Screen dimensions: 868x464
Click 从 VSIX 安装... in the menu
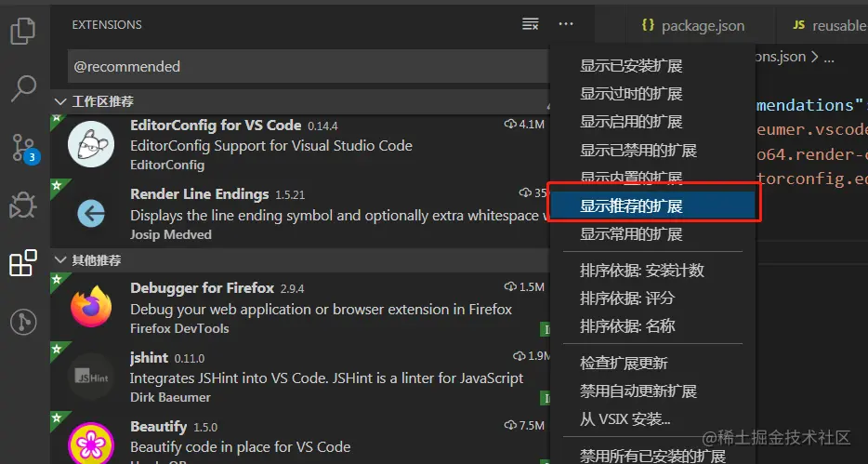click(653, 419)
